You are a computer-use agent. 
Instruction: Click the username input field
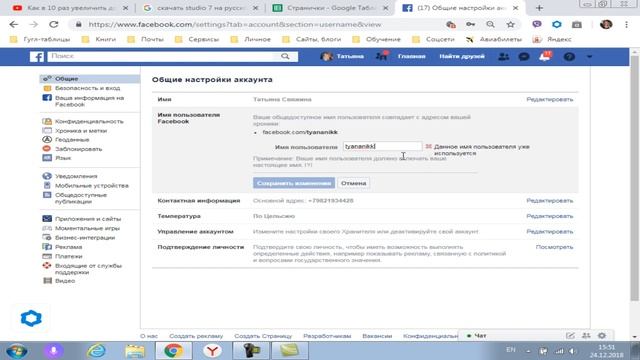382,146
